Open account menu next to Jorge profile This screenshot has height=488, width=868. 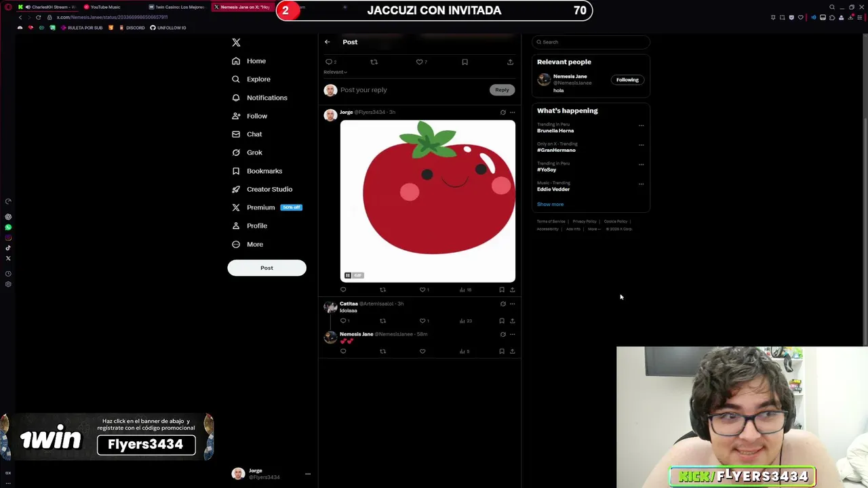(307, 474)
